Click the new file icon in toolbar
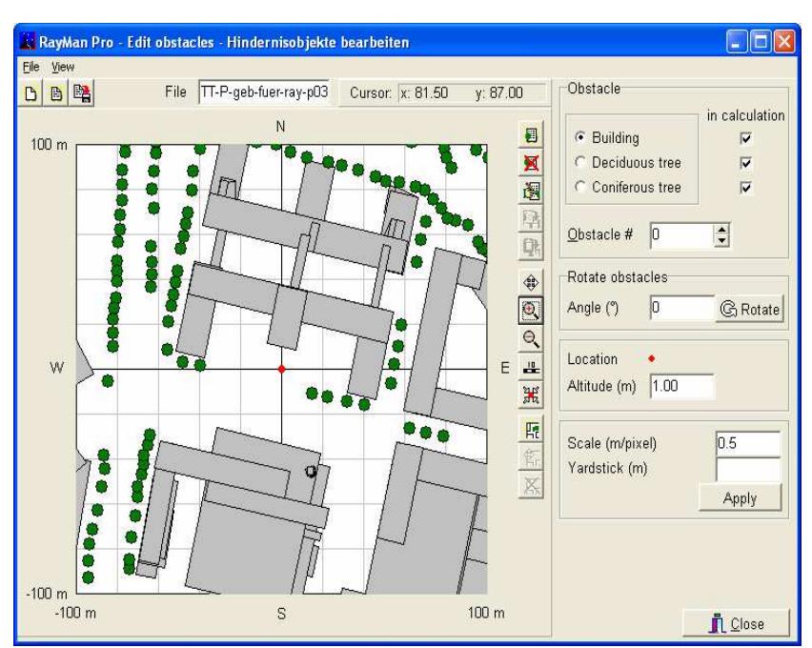 [30, 93]
